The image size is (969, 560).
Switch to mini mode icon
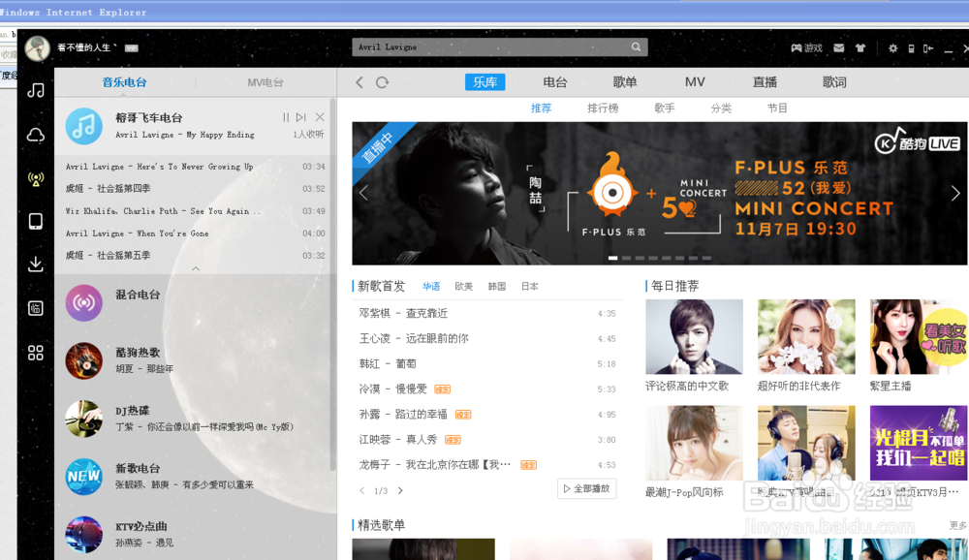coord(928,47)
